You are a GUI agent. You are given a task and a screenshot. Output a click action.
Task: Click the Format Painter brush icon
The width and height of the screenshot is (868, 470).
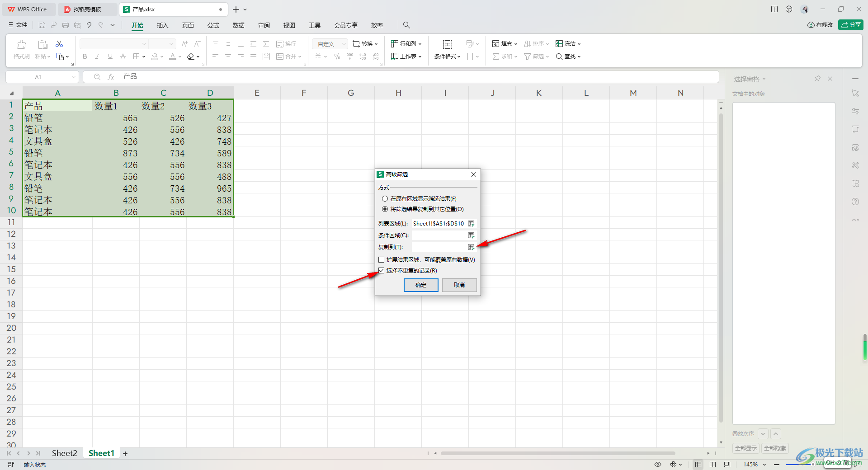tap(21, 44)
